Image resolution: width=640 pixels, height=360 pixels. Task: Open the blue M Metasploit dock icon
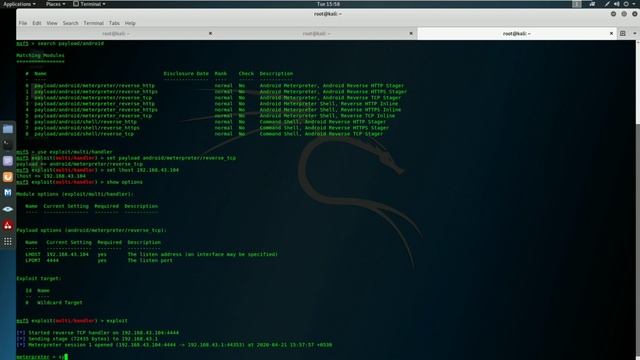8,193
